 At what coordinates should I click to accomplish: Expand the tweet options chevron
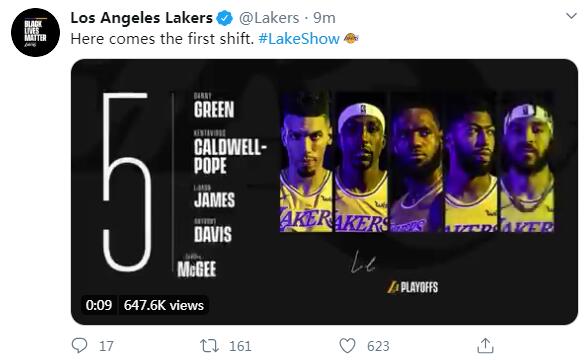(571, 16)
